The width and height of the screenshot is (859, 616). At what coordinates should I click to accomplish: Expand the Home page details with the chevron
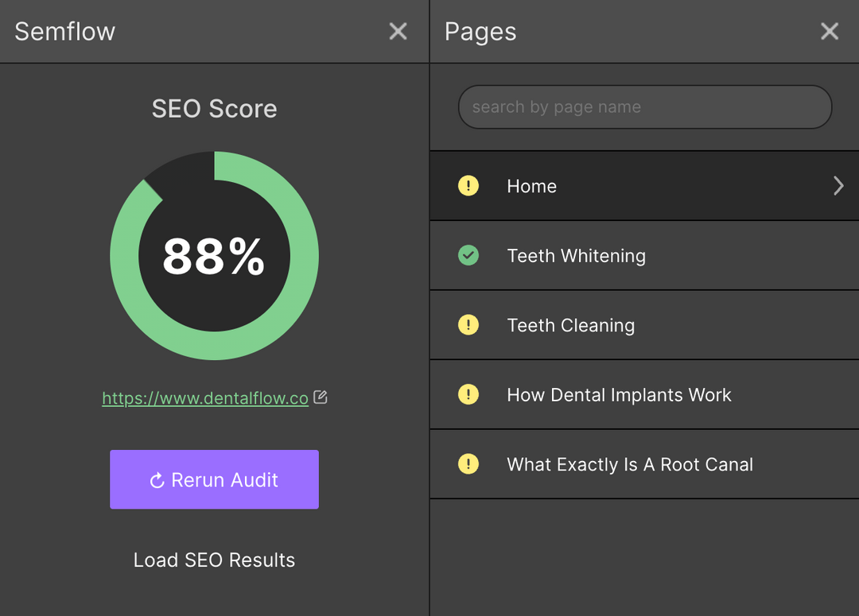click(838, 185)
